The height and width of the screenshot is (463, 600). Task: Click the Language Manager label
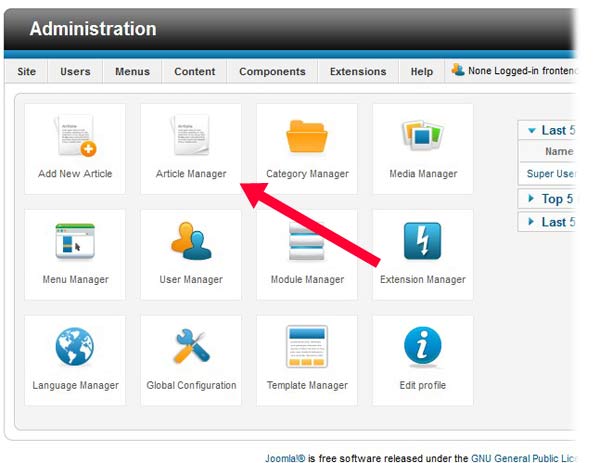[x=75, y=385]
